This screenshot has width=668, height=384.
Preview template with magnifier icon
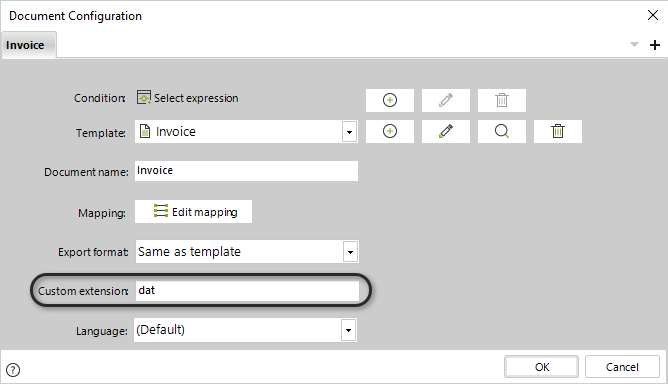[502, 131]
